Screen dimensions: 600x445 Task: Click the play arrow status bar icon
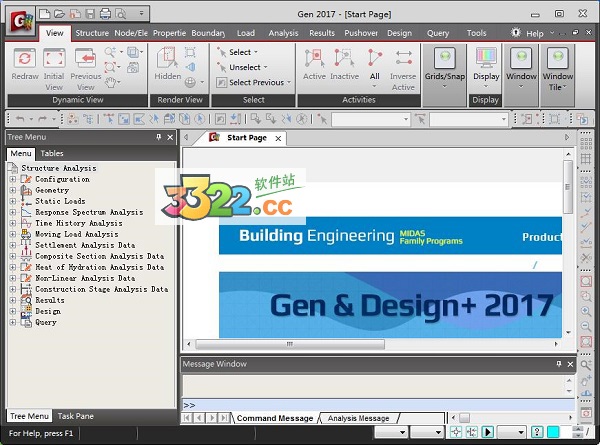click(488, 432)
